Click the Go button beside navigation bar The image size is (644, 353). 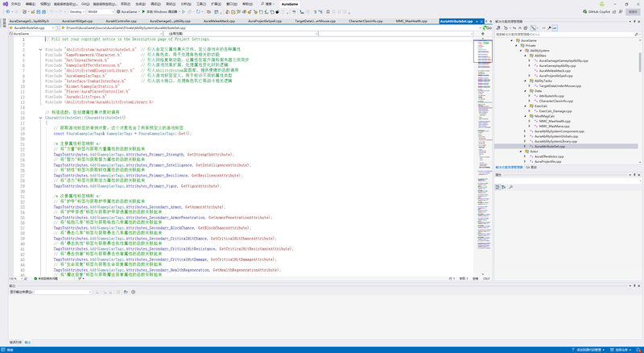pos(488,27)
